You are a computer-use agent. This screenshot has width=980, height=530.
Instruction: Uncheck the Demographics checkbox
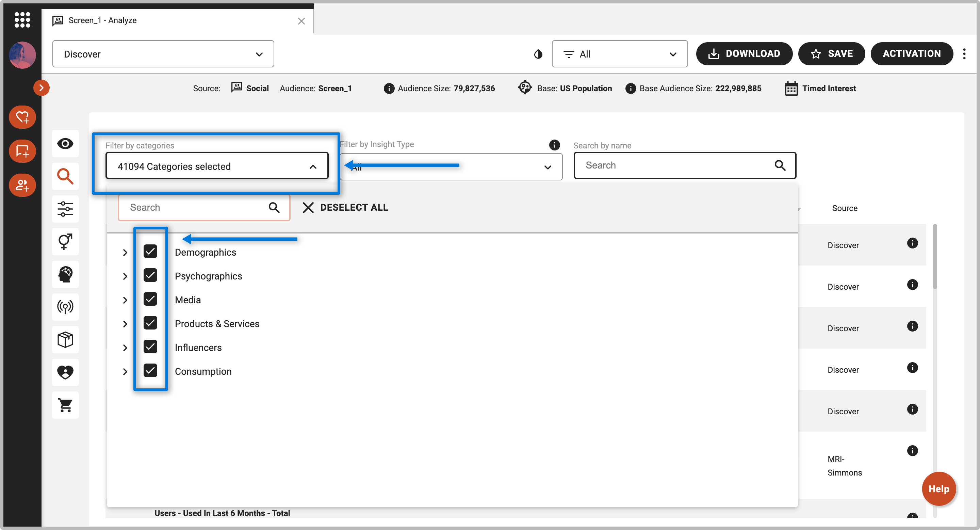(150, 251)
